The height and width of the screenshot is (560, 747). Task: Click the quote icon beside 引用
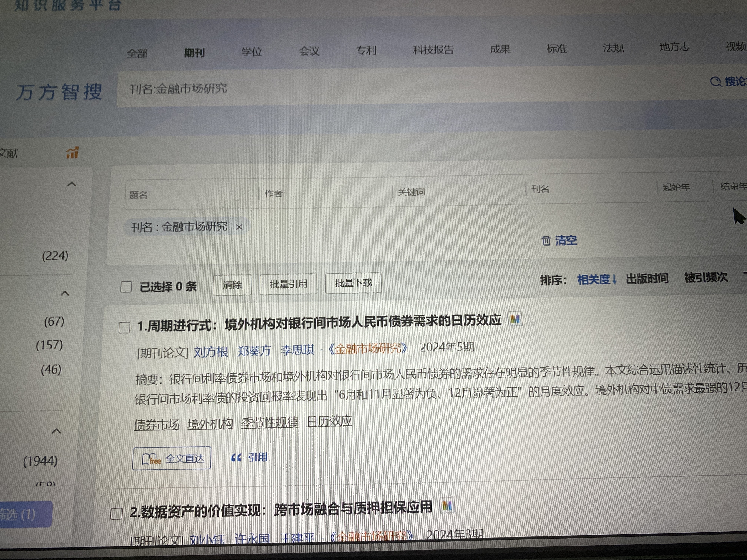click(x=236, y=458)
